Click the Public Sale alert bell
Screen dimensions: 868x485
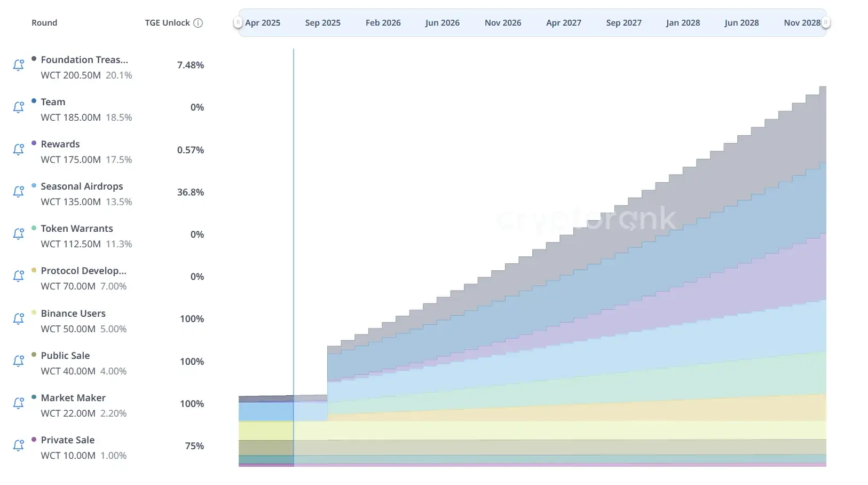(19, 361)
